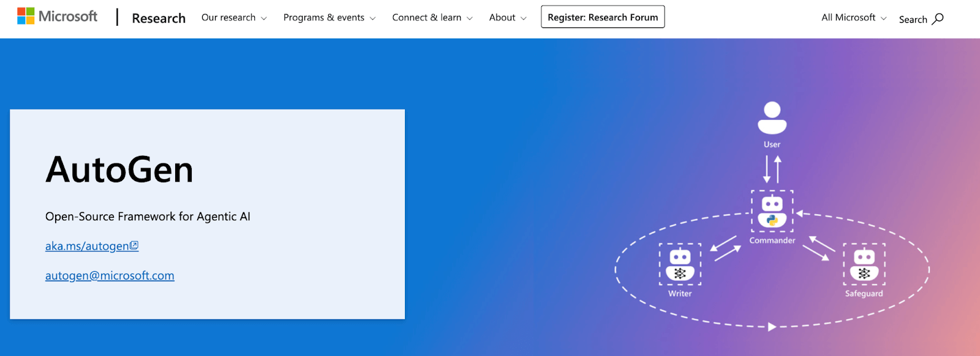Click the Search label in header
The width and height of the screenshot is (980, 356).
(913, 20)
